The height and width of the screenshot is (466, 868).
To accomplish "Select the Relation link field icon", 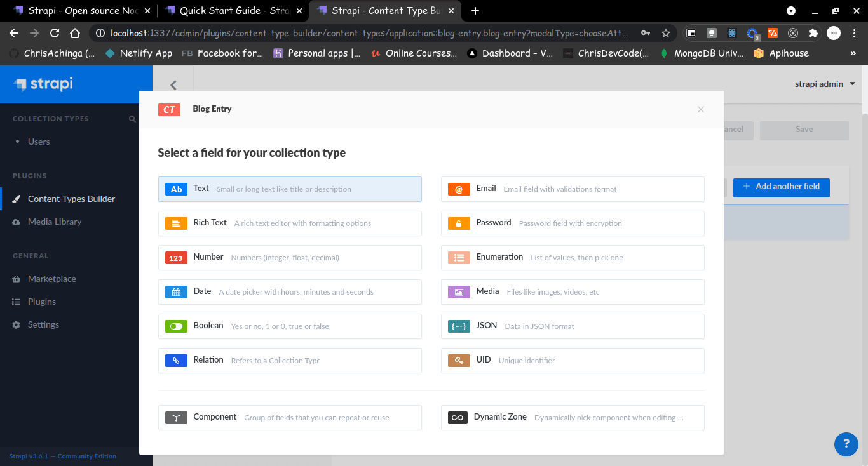I will point(176,361).
